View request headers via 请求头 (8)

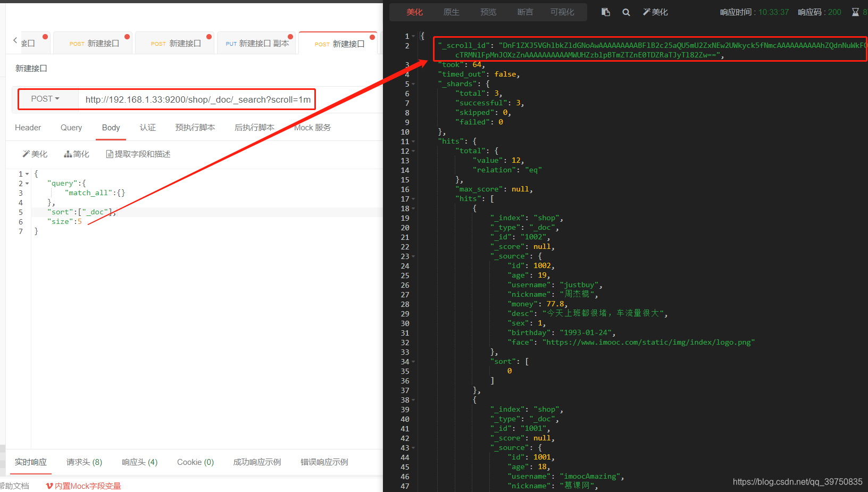click(84, 462)
